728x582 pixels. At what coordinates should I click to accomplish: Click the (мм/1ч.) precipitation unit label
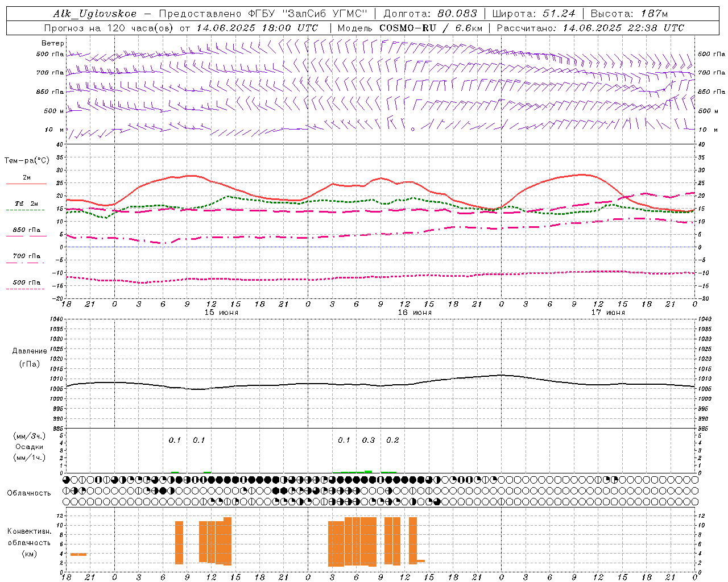30,458
